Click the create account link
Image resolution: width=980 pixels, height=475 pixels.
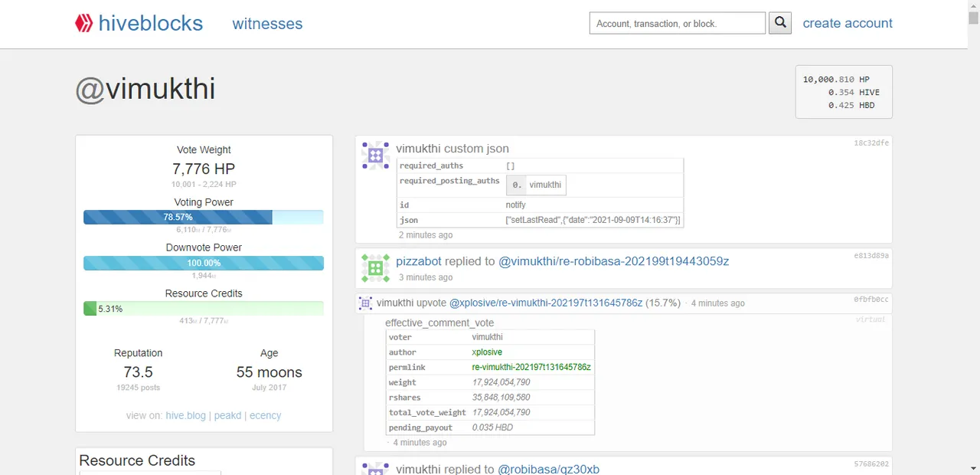point(848,23)
